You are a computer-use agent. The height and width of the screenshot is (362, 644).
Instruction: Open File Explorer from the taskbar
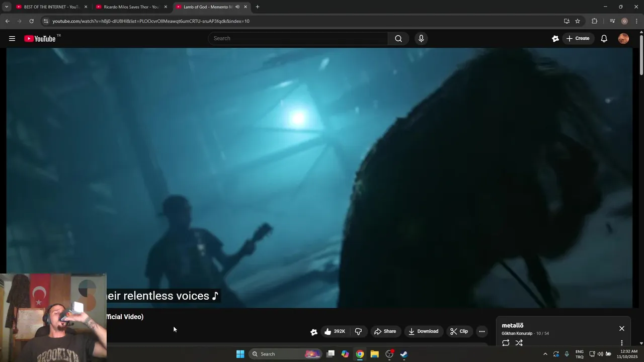(x=374, y=354)
